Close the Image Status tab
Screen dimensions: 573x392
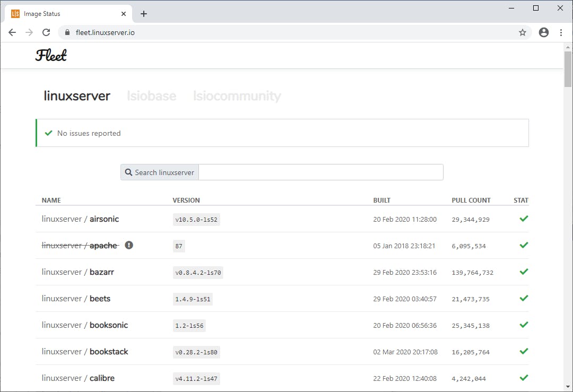tap(124, 14)
